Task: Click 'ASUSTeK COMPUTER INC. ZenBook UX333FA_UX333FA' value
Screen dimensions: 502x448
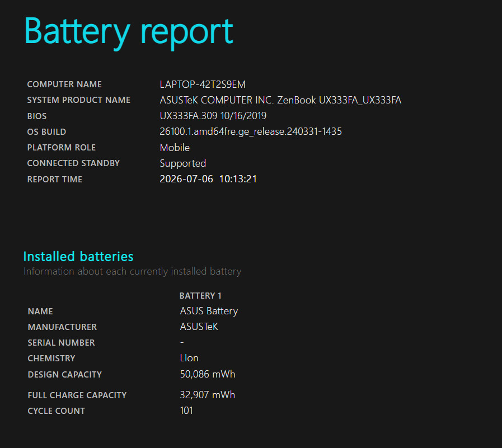Action: pos(280,100)
